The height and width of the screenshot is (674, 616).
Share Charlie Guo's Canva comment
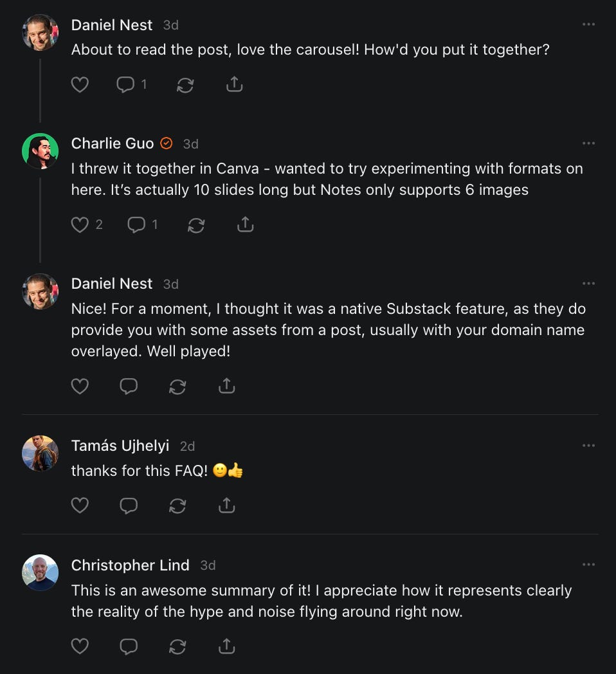(245, 224)
